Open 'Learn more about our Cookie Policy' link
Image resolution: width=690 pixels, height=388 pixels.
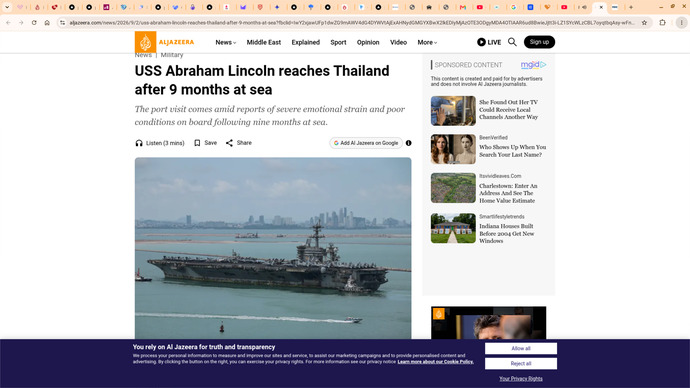click(x=435, y=362)
